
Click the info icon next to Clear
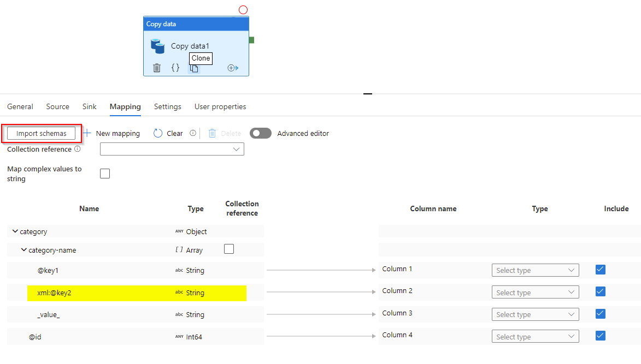[x=192, y=133]
